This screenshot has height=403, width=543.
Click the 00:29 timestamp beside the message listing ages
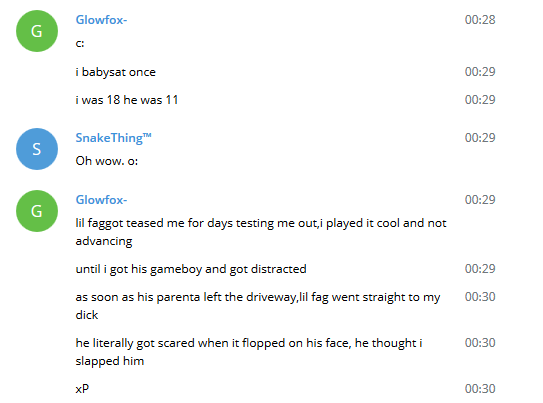480,100
